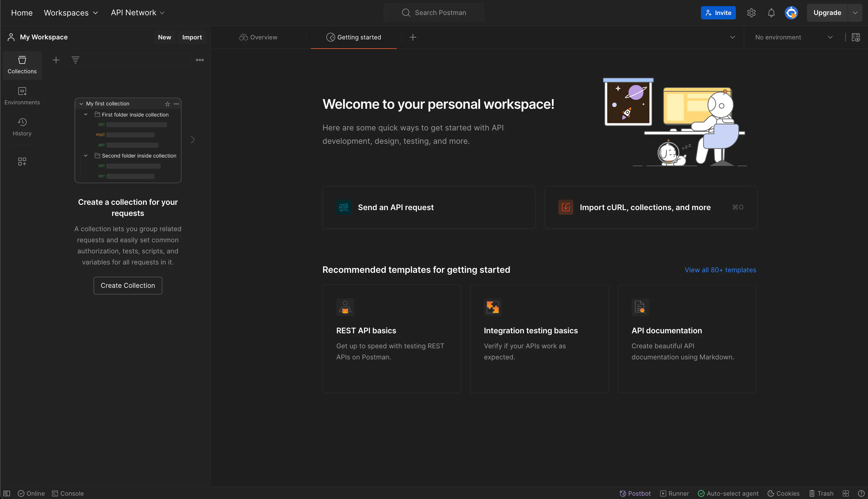This screenshot has width=868, height=499.
Task: Open the environment quick look icon
Action: pyautogui.click(x=856, y=37)
